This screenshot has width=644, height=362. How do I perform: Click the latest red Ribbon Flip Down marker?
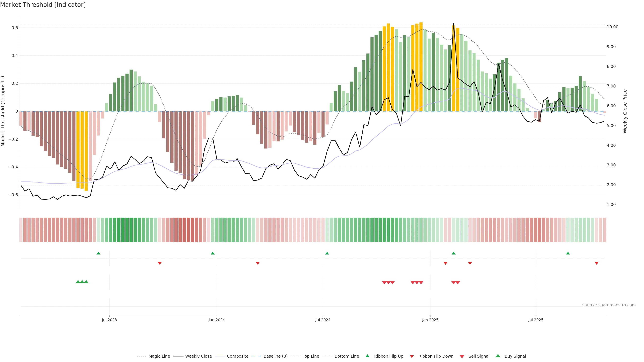(x=597, y=263)
